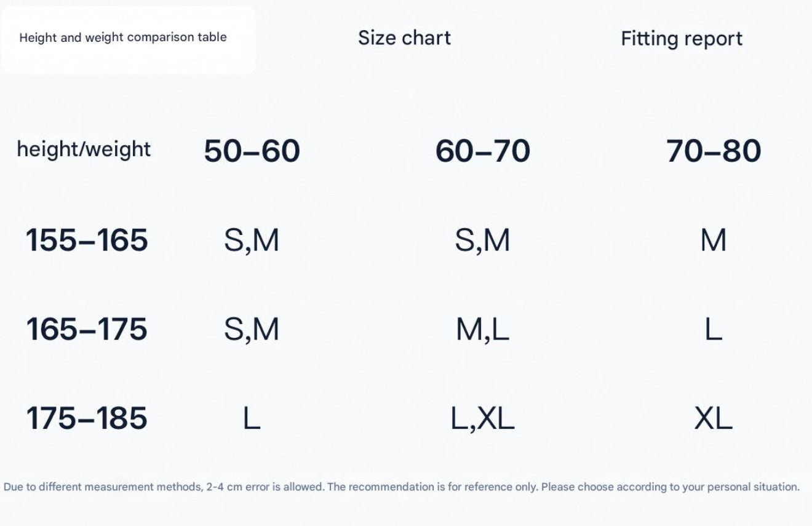
Task: Click the 50–60 weight column header
Action: tap(252, 151)
